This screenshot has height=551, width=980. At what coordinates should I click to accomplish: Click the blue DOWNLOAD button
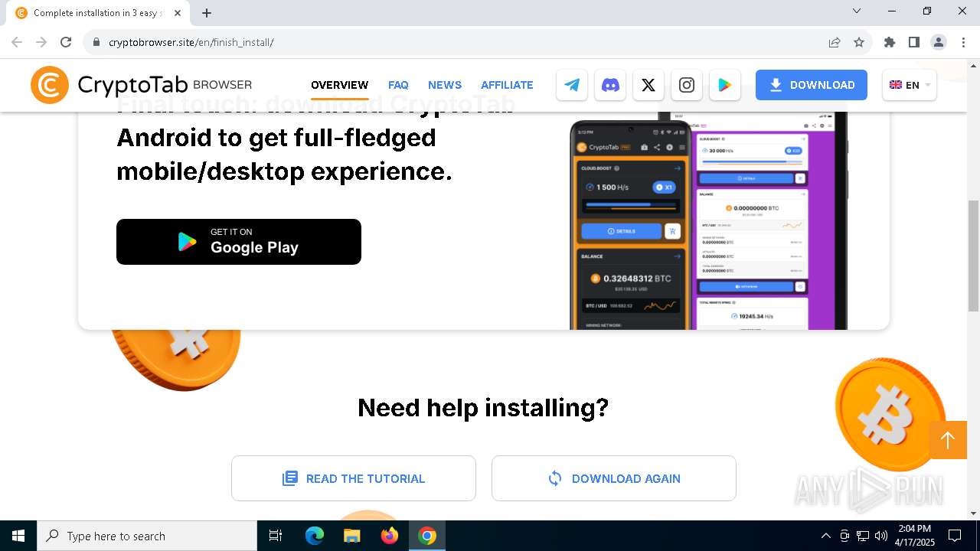(x=812, y=85)
